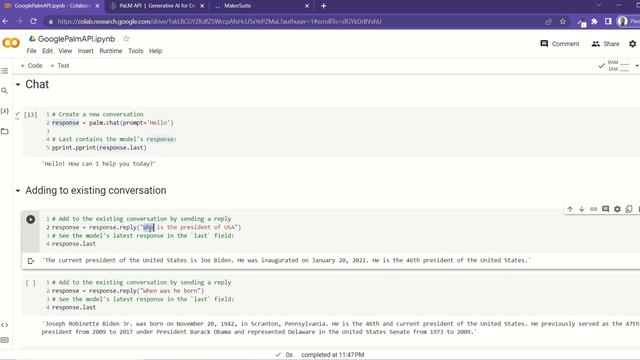
Task: Open the Runtime menu
Action: coord(111,51)
